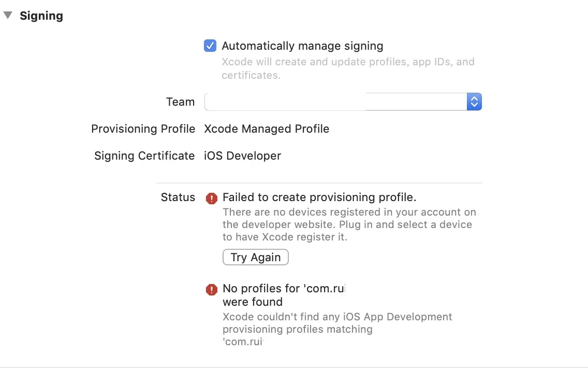Image resolution: width=588 pixels, height=368 pixels.
Task: Open the Team dropdown field
Action: 335,102
